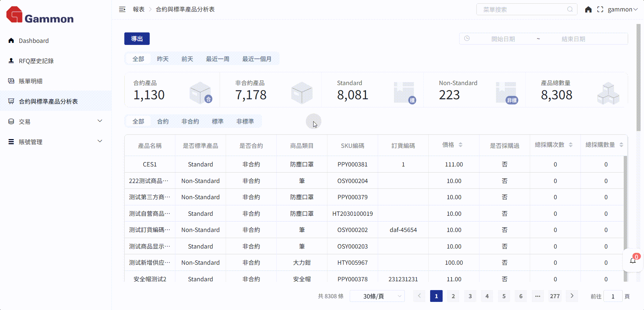Open the notification bell
Image resolution: width=644 pixels, height=310 pixels.
633,261
